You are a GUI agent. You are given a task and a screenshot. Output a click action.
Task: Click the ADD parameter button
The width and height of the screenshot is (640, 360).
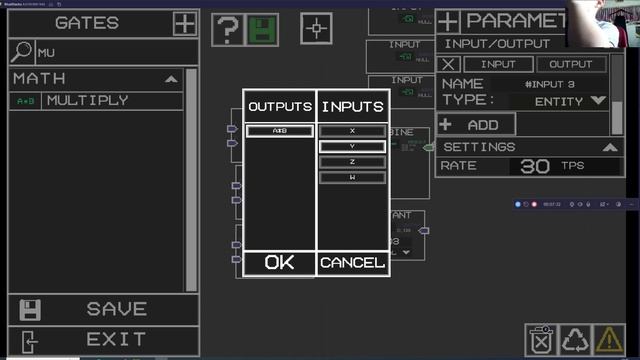click(x=476, y=124)
